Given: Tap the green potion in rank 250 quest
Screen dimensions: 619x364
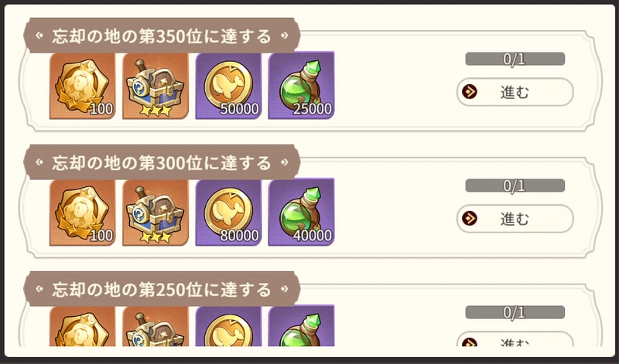Looking at the screenshot, I should tap(301, 326).
